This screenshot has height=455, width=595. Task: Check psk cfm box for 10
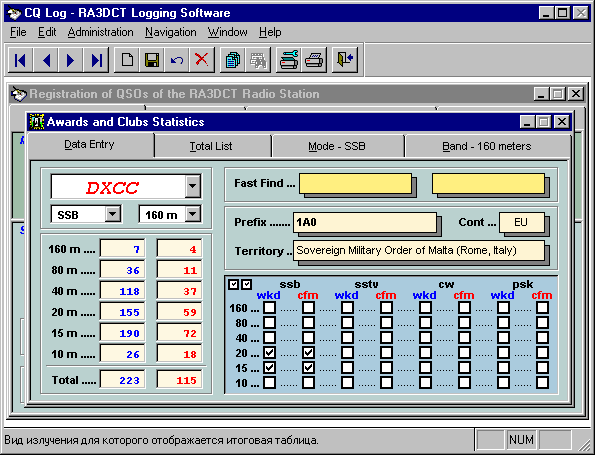tap(543, 382)
